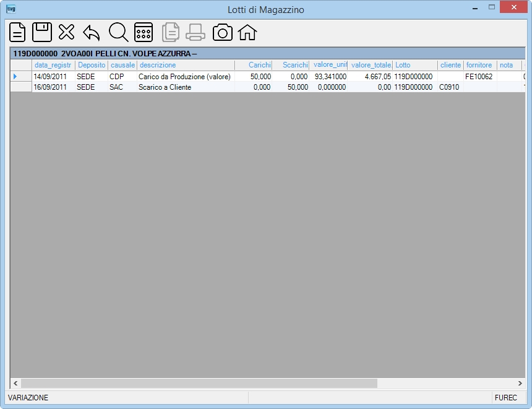Sort by the data_registr column header
The image size is (532, 409).
pos(53,65)
